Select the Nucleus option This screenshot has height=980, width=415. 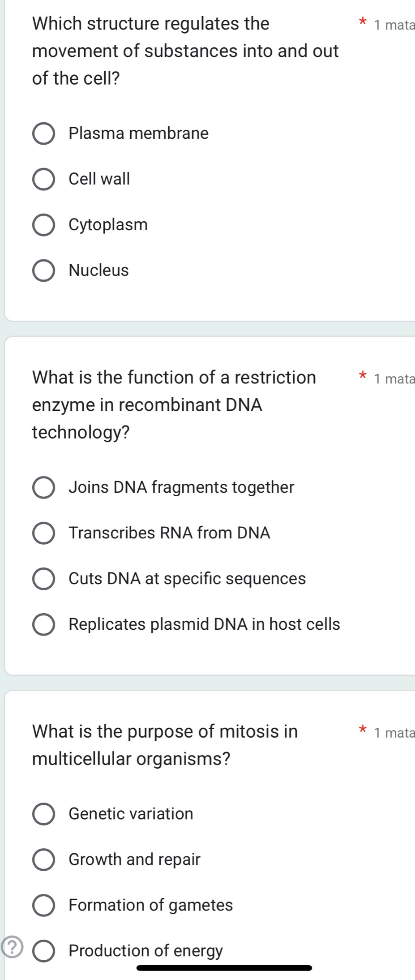click(44, 271)
